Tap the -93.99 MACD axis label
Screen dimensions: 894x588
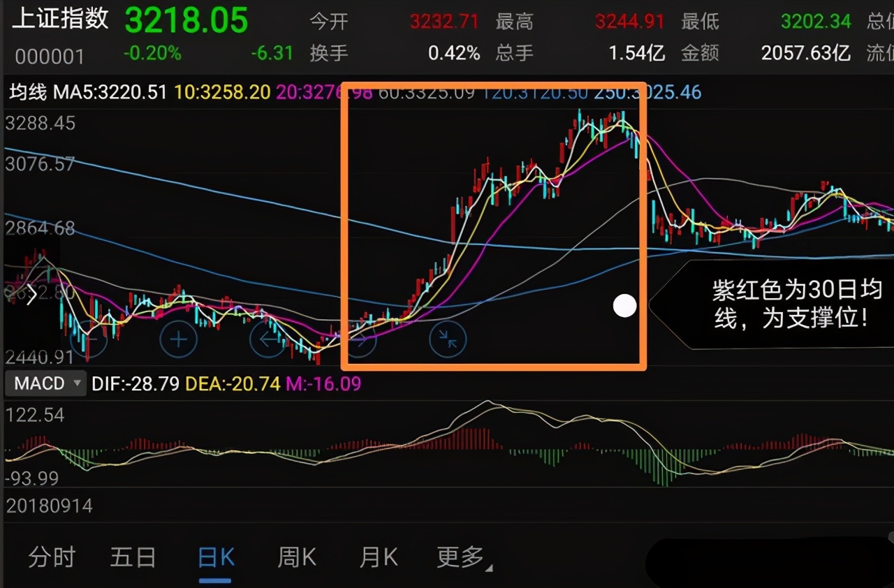[33, 478]
